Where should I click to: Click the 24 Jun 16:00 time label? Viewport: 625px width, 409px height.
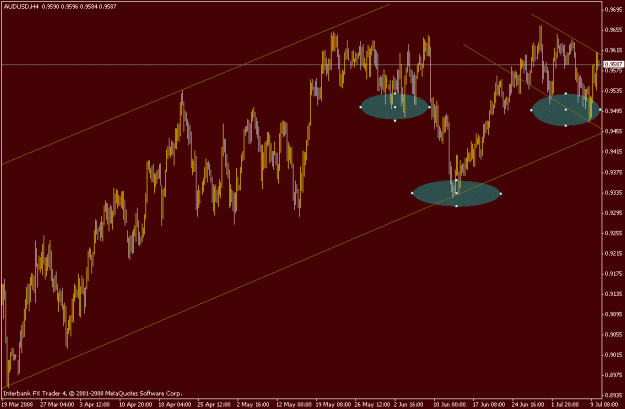pyautogui.click(x=529, y=405)
